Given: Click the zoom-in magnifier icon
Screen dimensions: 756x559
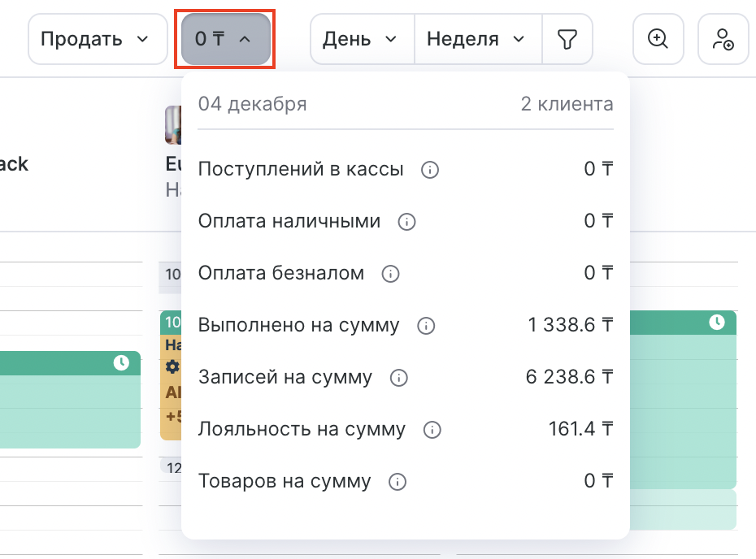Looking at the screenshot, I should click(658, 38).
